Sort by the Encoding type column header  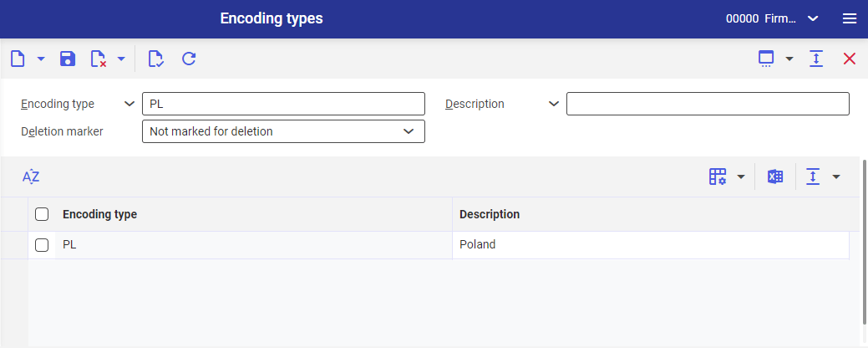click(100, 214)
